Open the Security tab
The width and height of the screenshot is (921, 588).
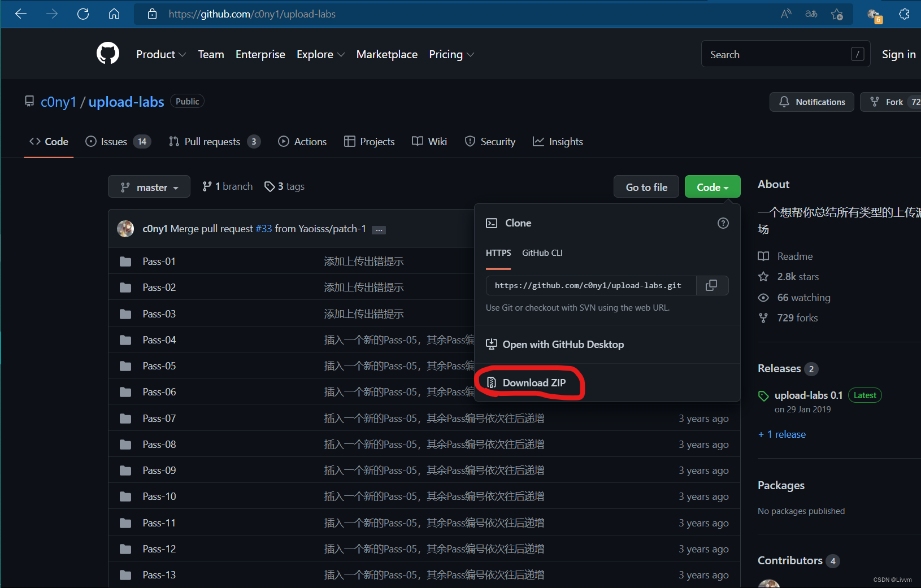[x=490, y=142]
